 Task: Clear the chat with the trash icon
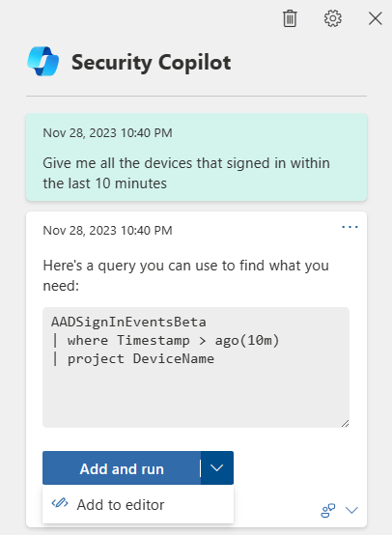[290, 18]
